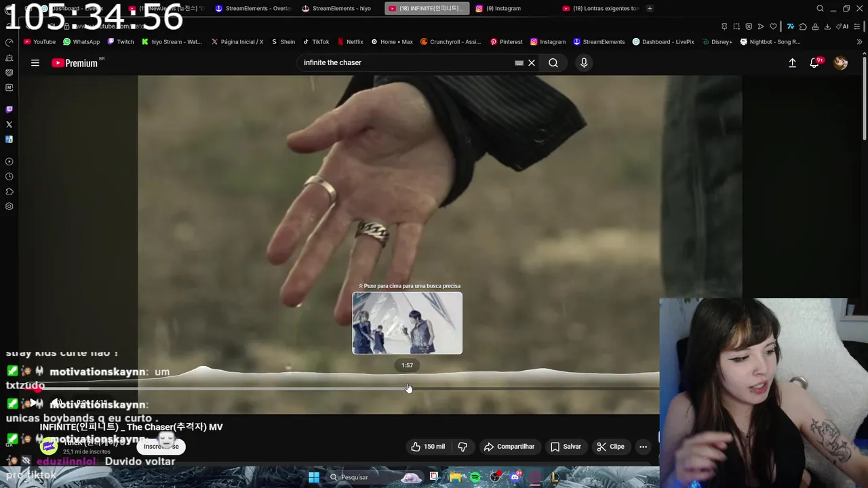Open the Crunchyroll bookmark
The image size is (868, 488).
click(450, 42)
